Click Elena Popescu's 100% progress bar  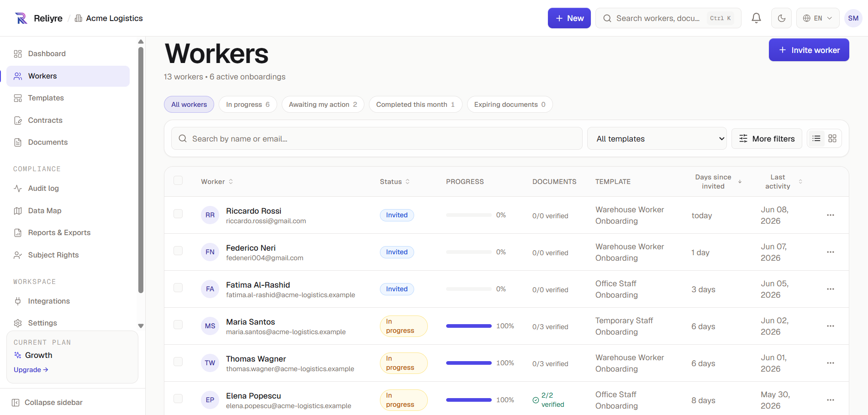(468, 400)
